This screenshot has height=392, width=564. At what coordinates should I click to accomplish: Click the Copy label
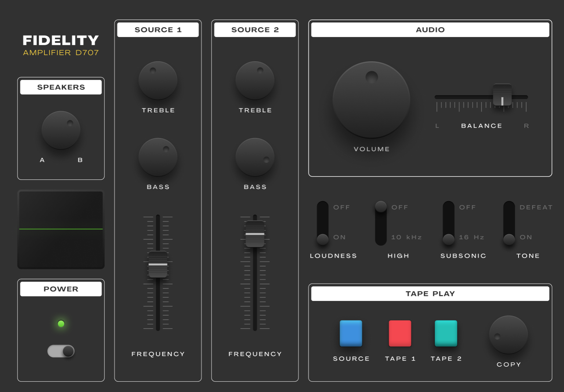[x=509, y=364]
